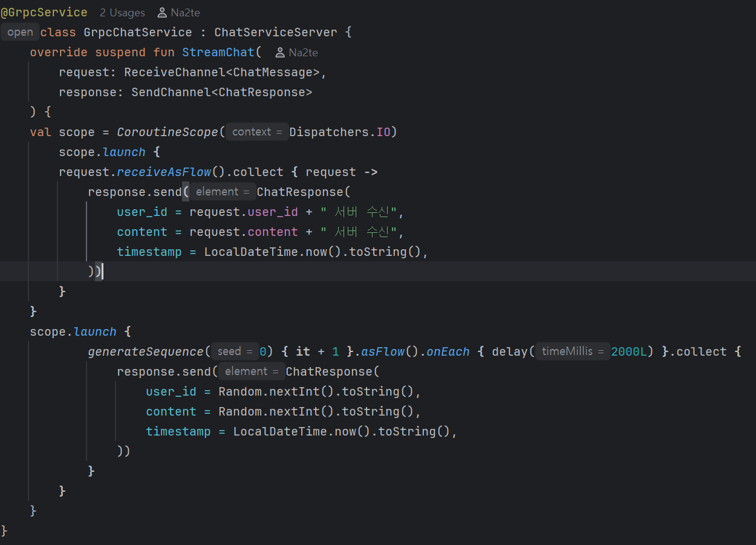Click the author icon beside the class-level Na2te
756x545 pixels.
coord(162,13)
